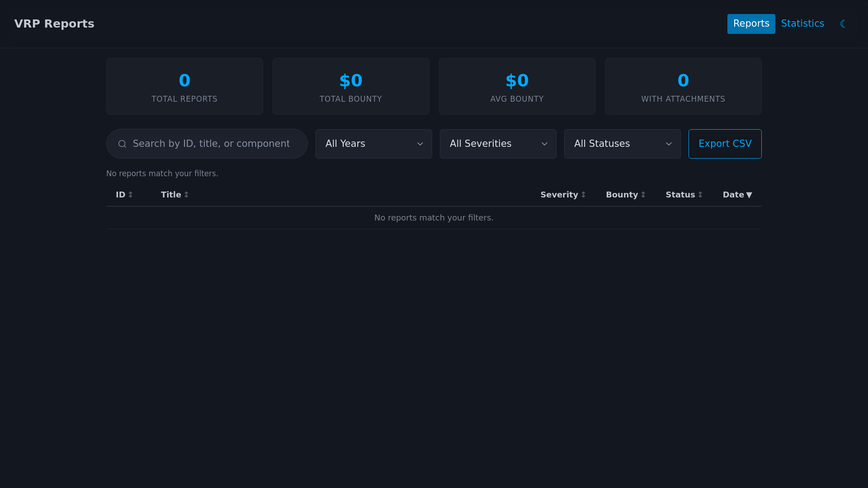
Task: Click the magnifier search icon
Action: (122, 144)
